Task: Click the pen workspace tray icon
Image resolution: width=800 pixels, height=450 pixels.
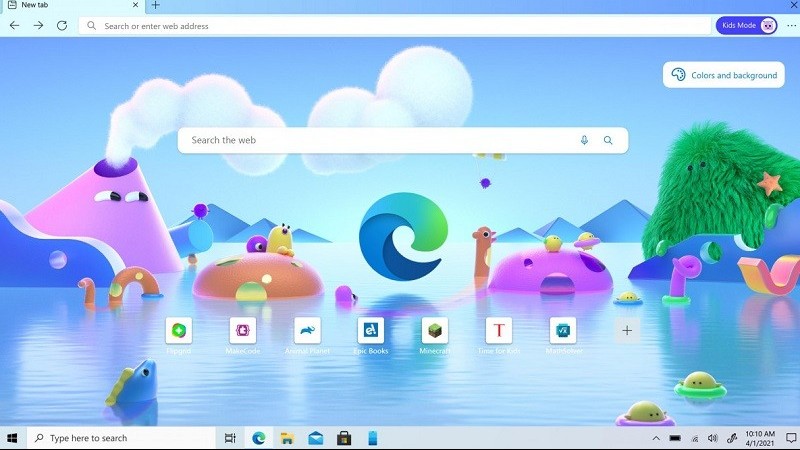Action: 732,438
